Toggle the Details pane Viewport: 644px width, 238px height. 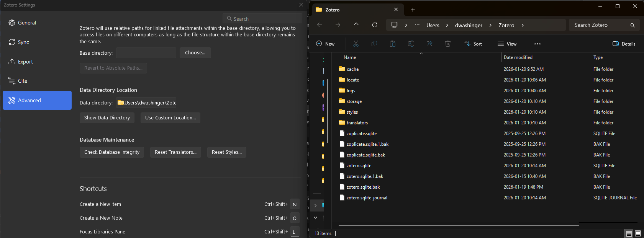pyautogui.click(x=624, y=44)
